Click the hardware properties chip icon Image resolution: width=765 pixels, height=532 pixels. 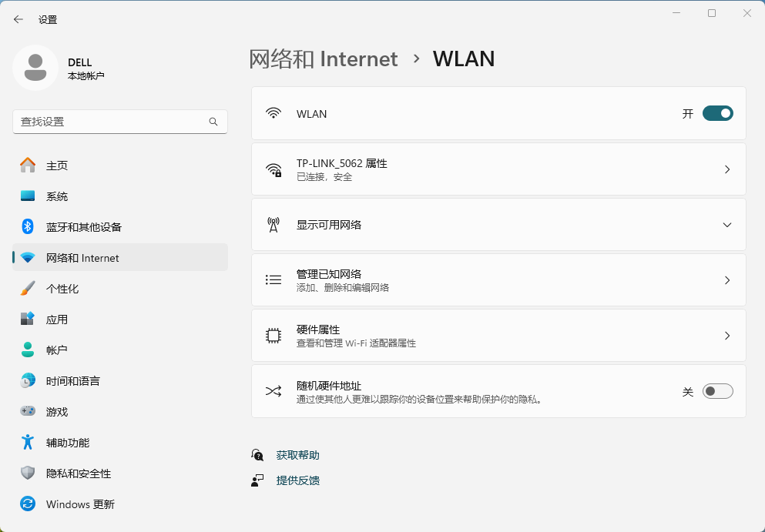273,335
